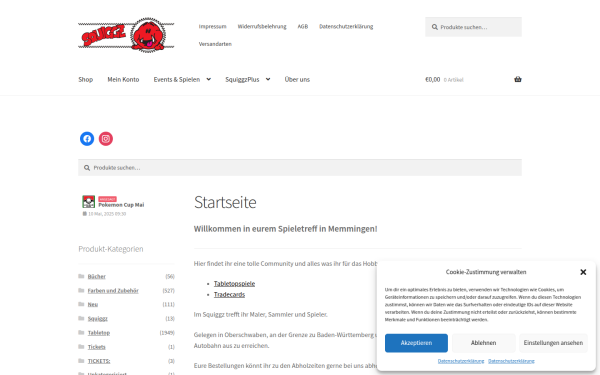Click the folder icon next to TICKETS:
Screen dimensions: 600x375
(x=81, y=361)
